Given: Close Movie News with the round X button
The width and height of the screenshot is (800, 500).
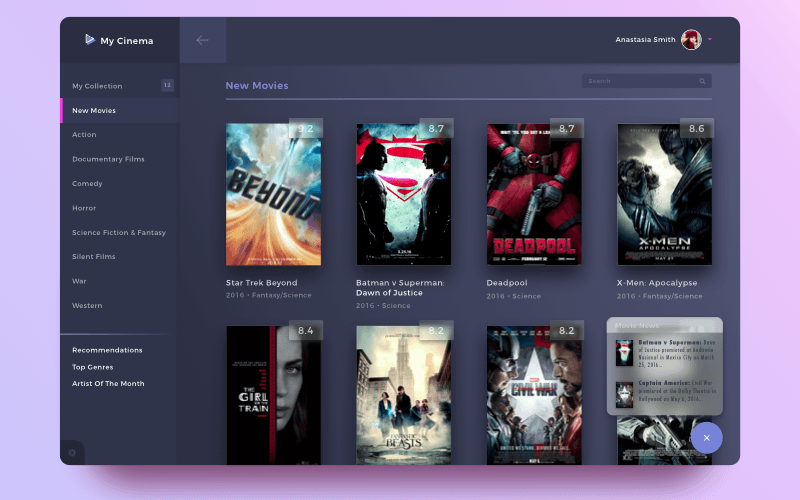Looking at the screenshot, I should pyautogui.click(x=707, y=438).
